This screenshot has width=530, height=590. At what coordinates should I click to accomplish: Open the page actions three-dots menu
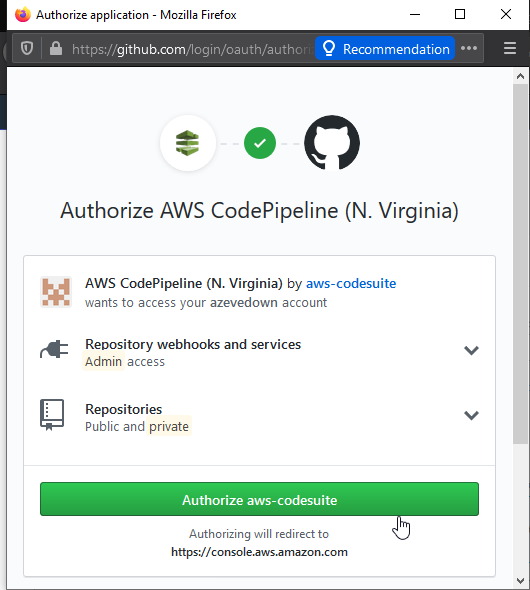tap(469, 48)
